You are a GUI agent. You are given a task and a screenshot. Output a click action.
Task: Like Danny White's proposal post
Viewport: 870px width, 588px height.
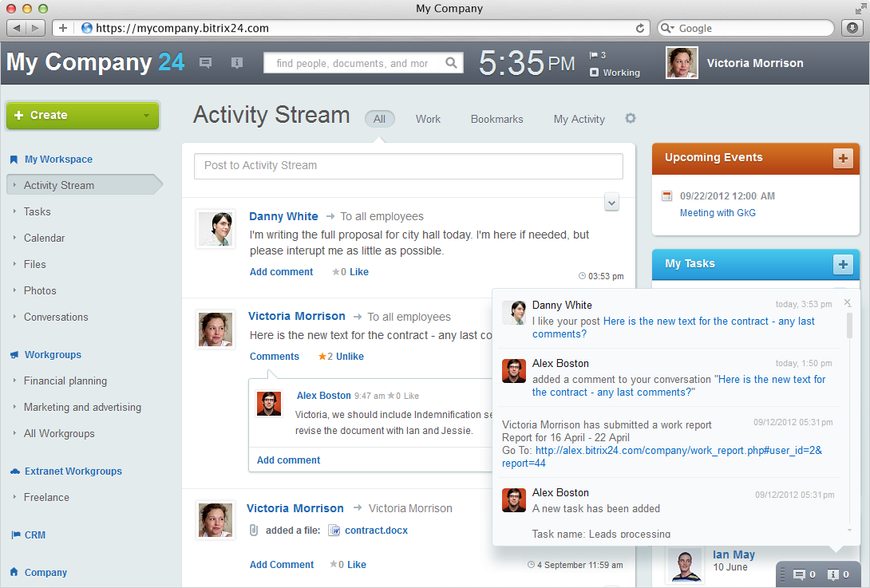(358, 272)
